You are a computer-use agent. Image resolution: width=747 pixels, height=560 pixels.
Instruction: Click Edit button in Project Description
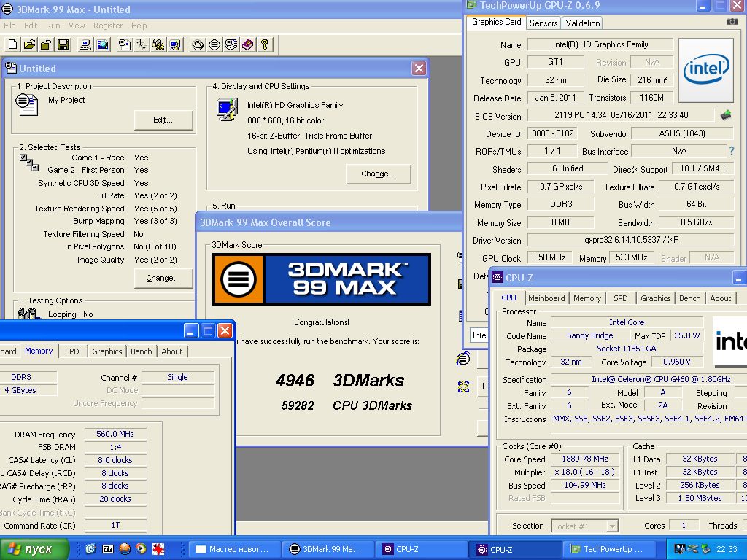pos(163,120)
